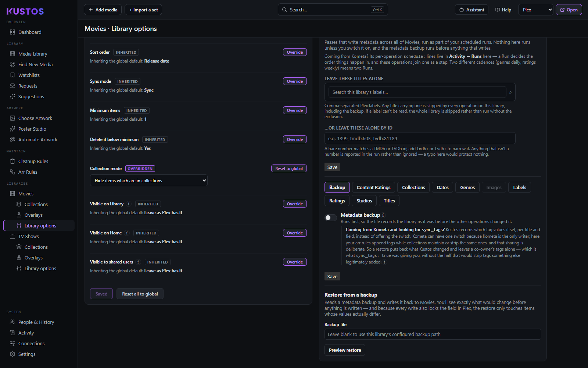The image size is (588, 368).
Task: Click the Media Library icon
Action: pos(12,54)
